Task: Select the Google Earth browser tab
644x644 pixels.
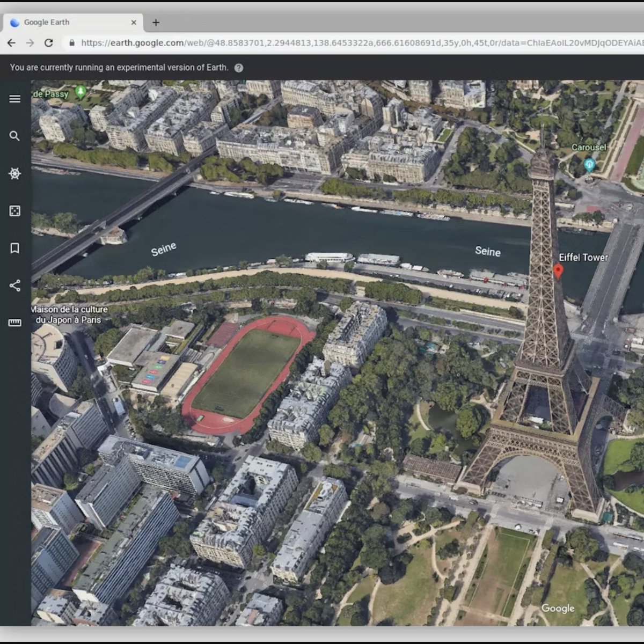Action: (74, 23)
